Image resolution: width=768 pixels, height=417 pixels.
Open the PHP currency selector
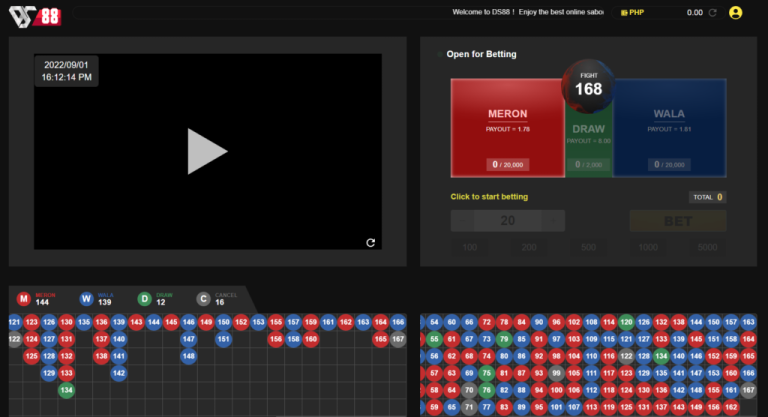click(x=632, y=13)
